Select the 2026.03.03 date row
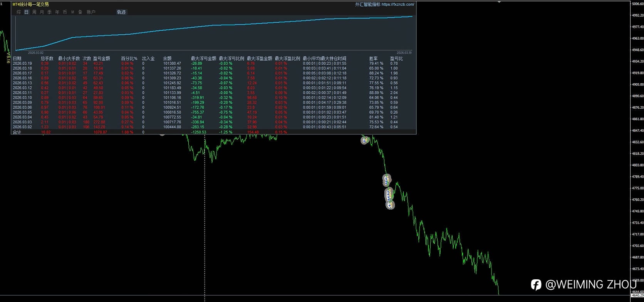This screenshot has height=302, width=644. pos(22,122)
